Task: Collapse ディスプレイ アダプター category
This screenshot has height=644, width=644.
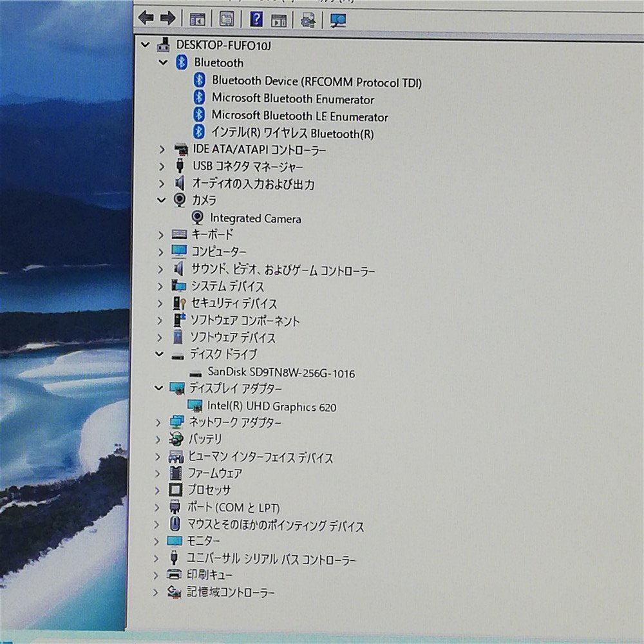Action: pyautogui.click(x=158, y=387)
